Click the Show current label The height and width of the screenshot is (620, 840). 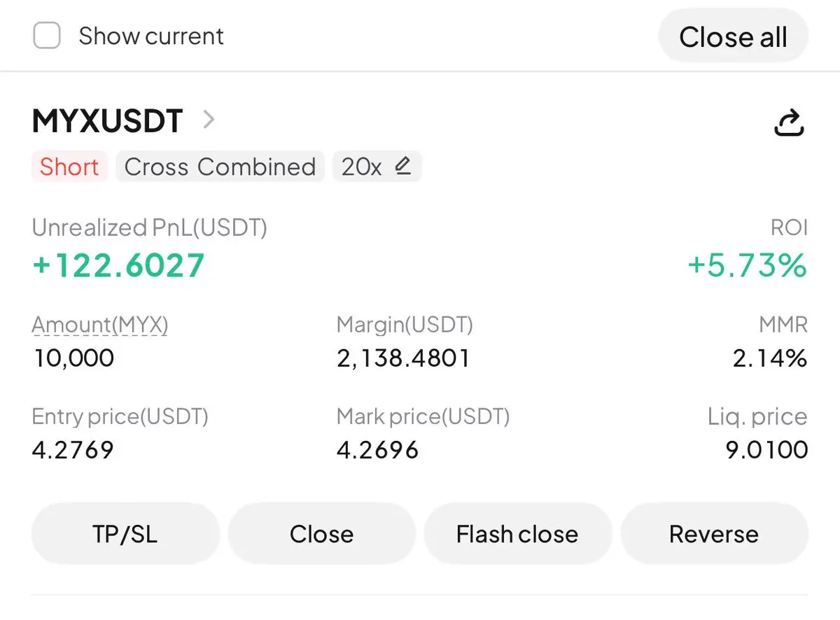click(151, 36)
